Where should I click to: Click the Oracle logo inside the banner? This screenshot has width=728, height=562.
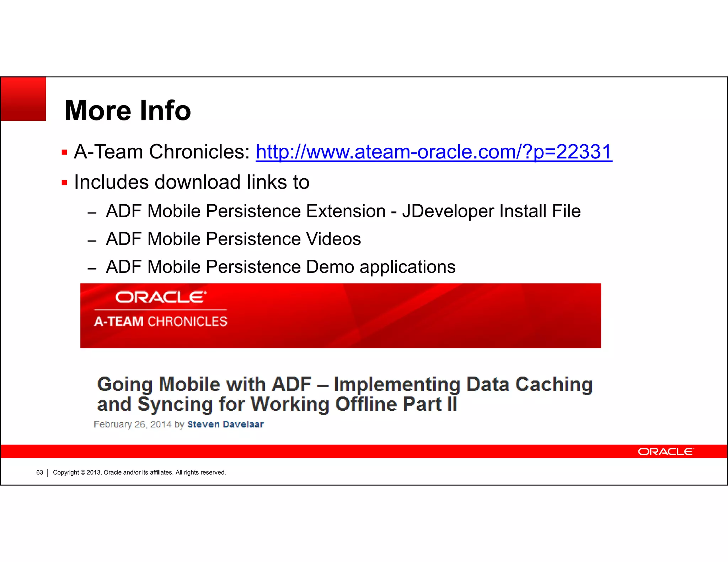[161, 297]
